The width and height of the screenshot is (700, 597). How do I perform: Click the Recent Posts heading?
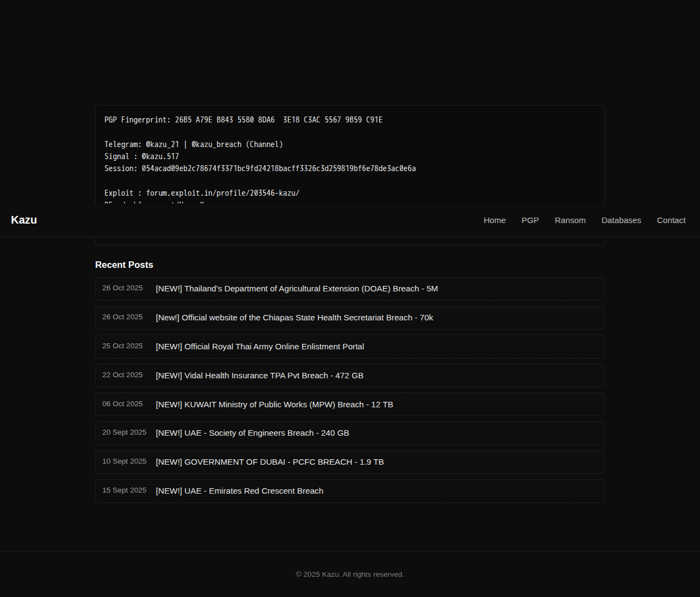pyautogui.click(x=124, y=265)
